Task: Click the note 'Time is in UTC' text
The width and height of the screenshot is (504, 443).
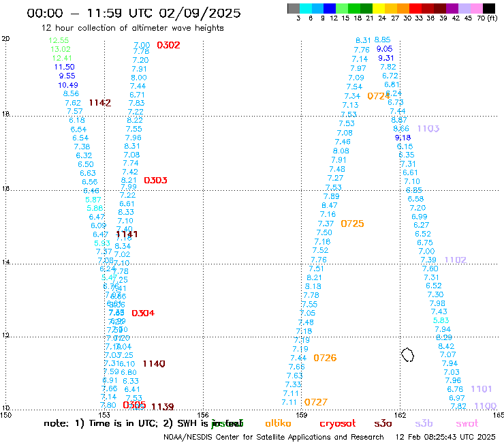Action: pos(123,423)
